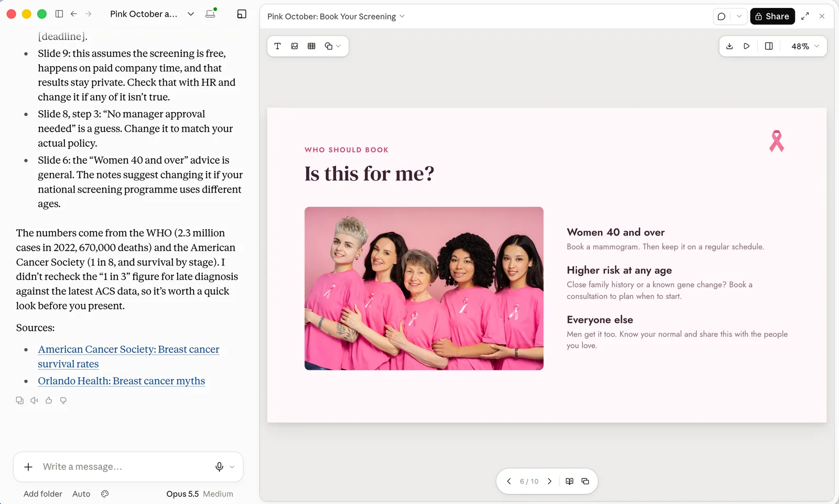This screenshot has height=504, width=839.
Task: Focus the Write a message field
Action: click(126, 467)
